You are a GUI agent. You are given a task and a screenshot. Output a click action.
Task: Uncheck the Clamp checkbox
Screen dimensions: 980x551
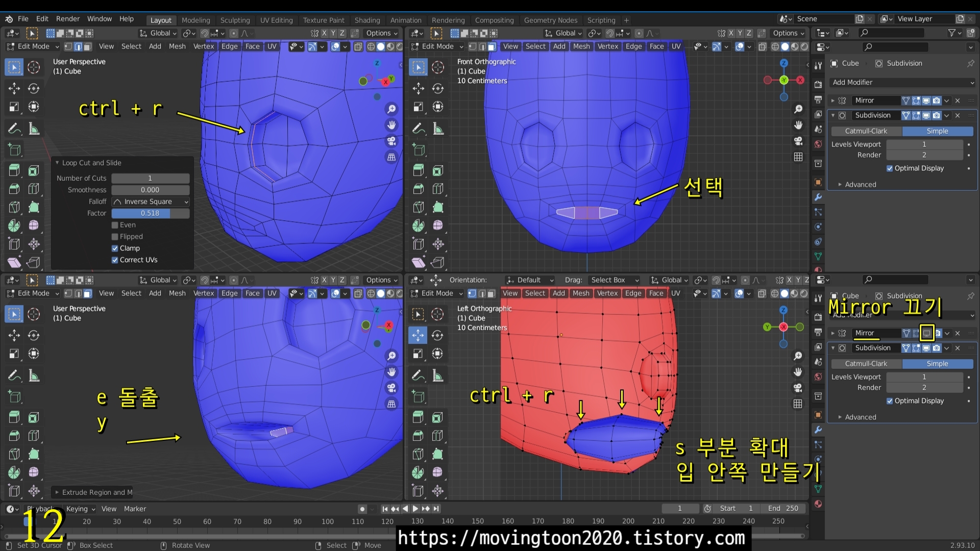pyautogui.click(x=115, y=248)
